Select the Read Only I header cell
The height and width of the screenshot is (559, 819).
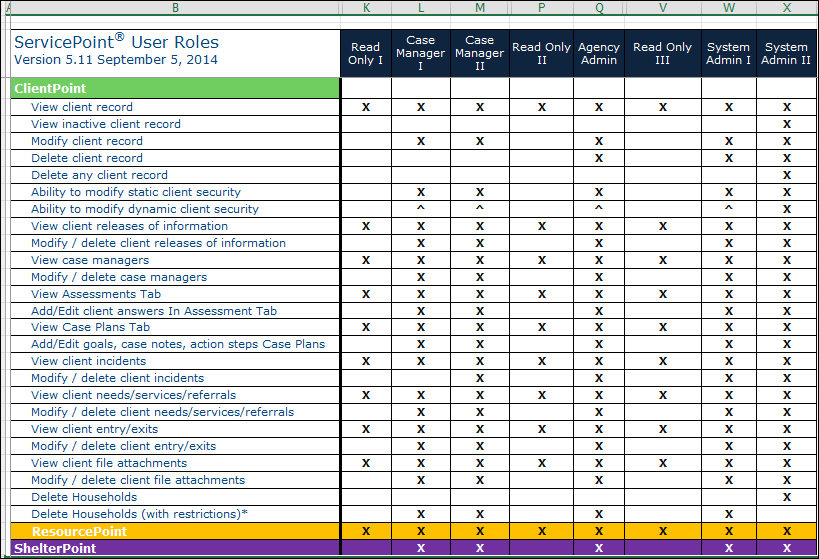click(366, 53)
